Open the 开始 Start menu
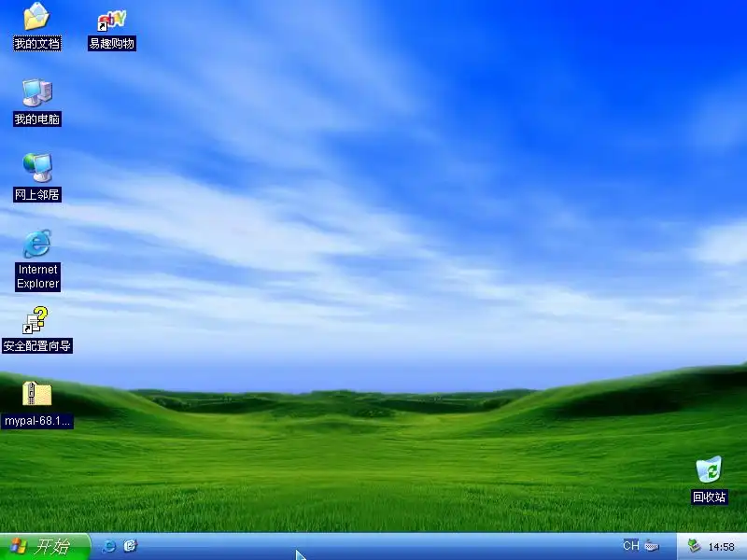 tap(45, 546)
